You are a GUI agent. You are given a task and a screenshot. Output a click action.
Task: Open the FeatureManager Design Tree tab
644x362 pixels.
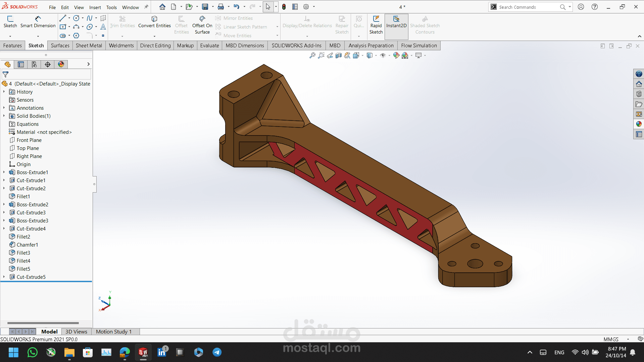click(x=7, y=64)
